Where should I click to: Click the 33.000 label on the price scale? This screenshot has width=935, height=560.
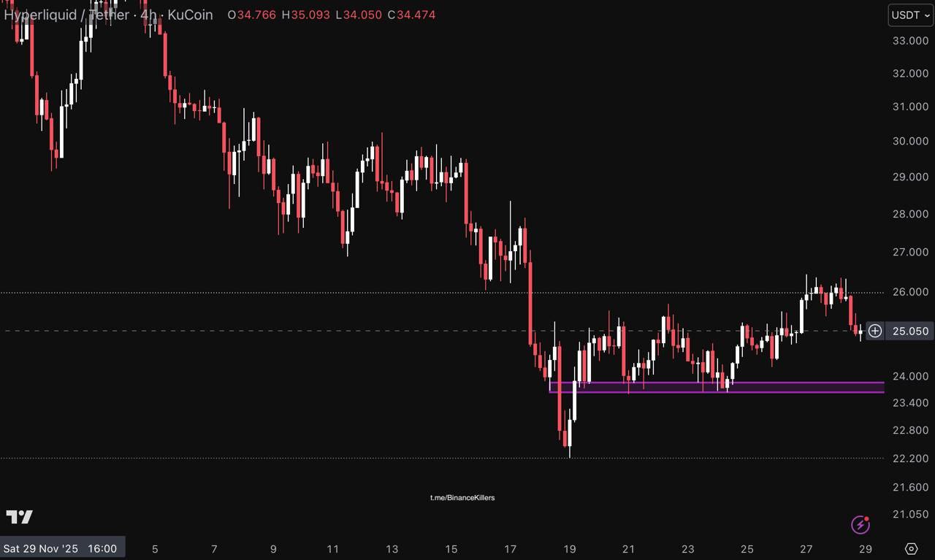pyautogui.click(x=910, y=40)
